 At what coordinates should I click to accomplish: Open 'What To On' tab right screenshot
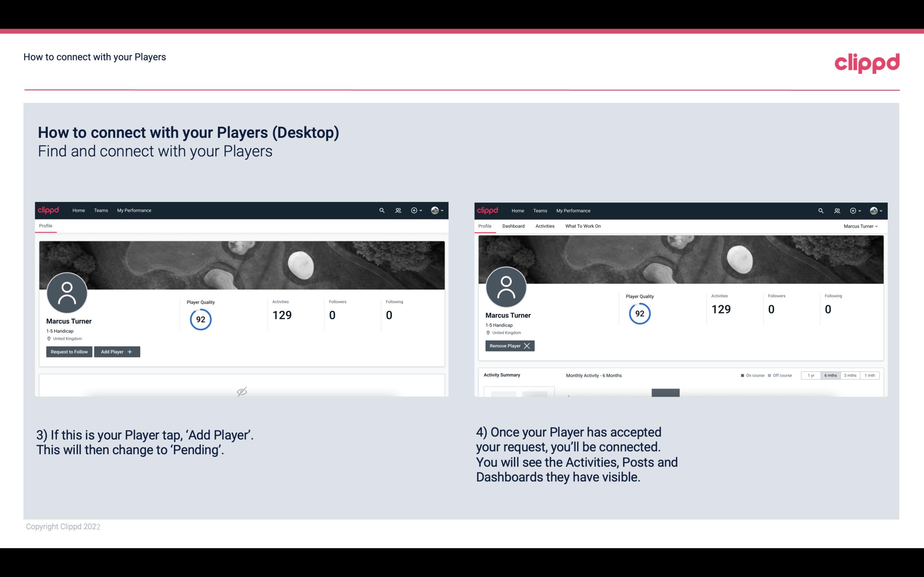point(583,226)
